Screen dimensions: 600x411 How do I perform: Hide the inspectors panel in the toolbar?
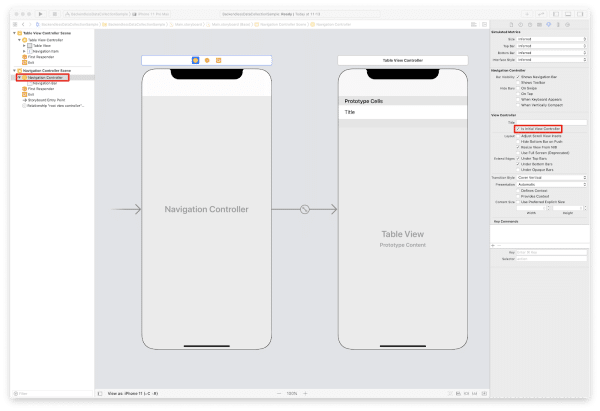pos(580,14)
